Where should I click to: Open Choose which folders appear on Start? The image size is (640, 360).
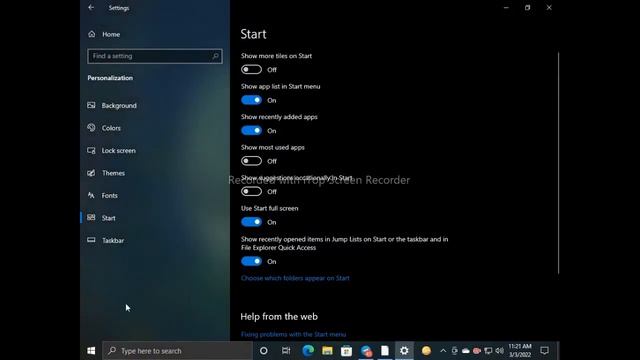295,278
